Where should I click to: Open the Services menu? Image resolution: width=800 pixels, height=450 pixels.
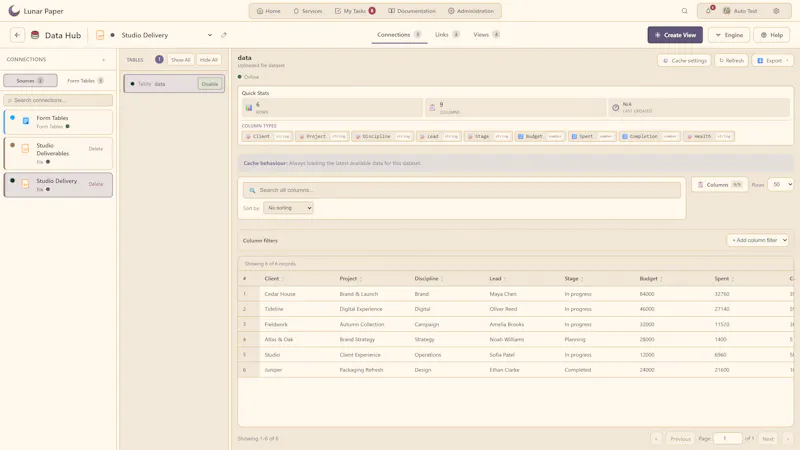pyautogui.click(x=308, y=11)
